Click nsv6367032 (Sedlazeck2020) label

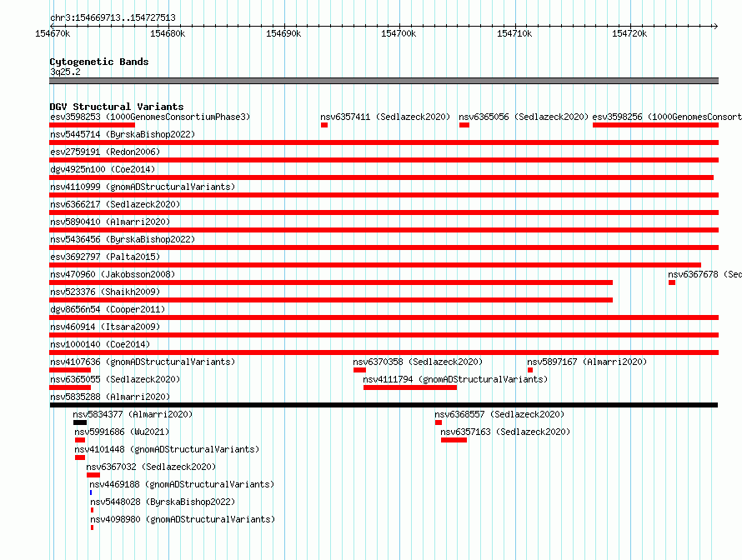[x=151, y=467]
